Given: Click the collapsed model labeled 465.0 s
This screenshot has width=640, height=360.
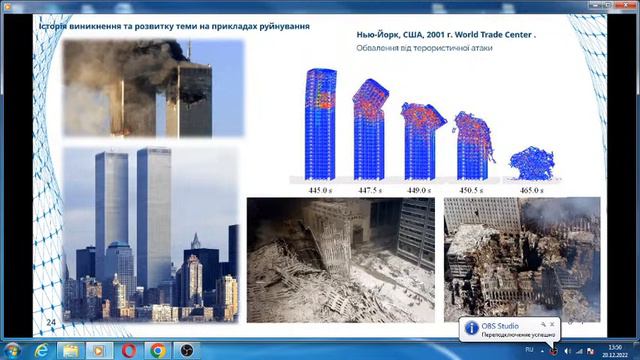Looking at the screenshot, I should pyautogui.click(x=531, y=163).
